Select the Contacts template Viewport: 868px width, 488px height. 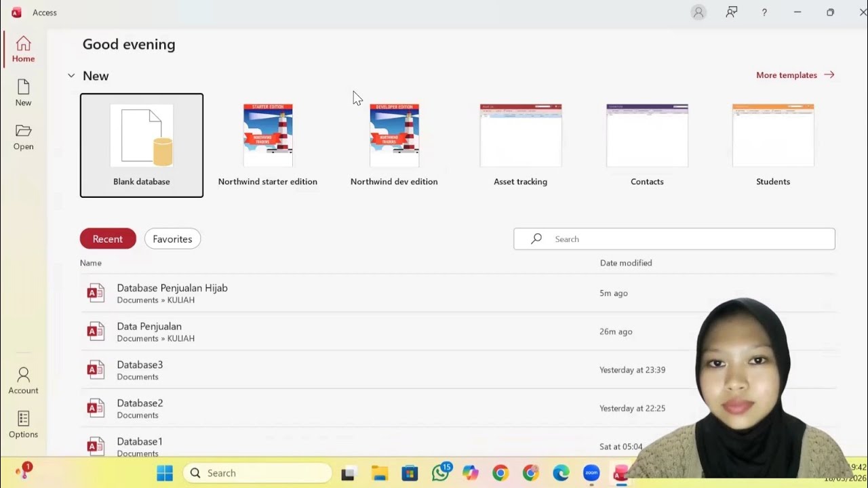click(x=647, y=145)
